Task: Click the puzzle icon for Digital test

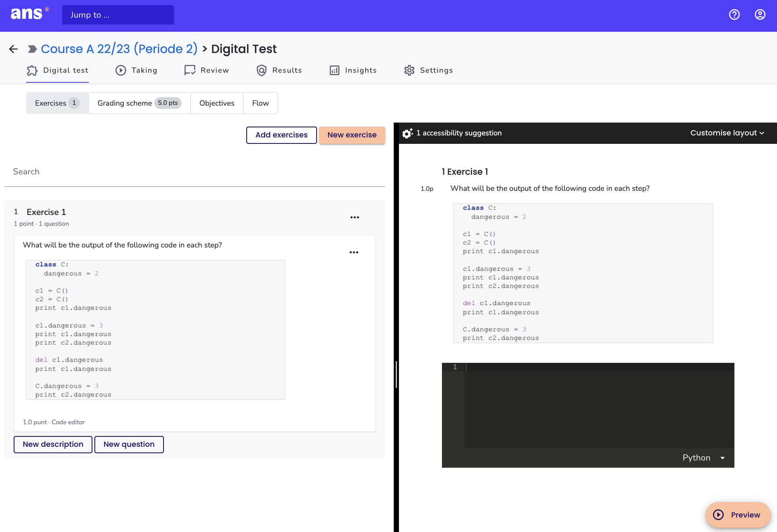Action: tap(32, 70)
